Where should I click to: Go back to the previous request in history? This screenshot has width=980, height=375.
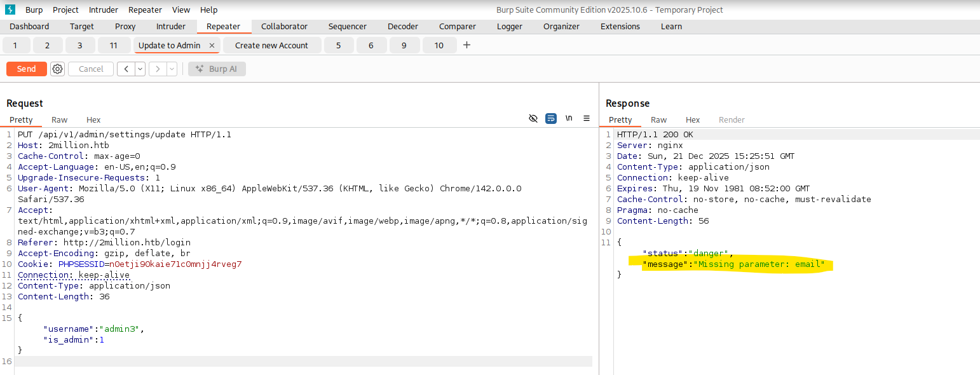click(x=126, y=69)
